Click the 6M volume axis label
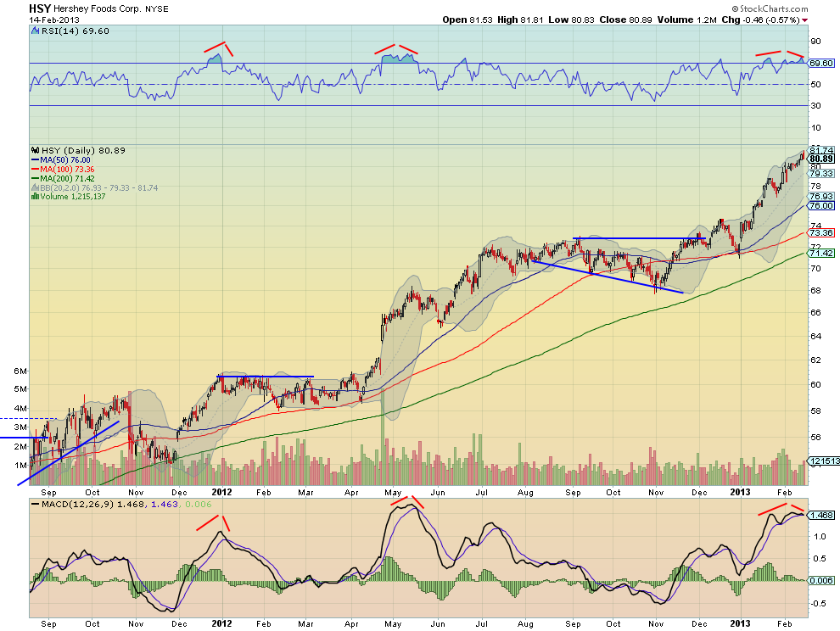840x631 pixels. point(20,371)
